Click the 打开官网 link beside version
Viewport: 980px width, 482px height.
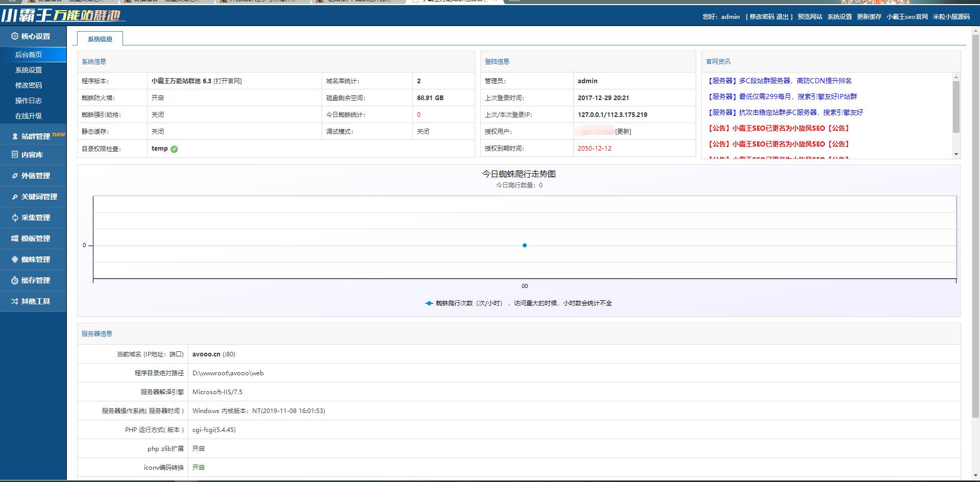point(228,81)
